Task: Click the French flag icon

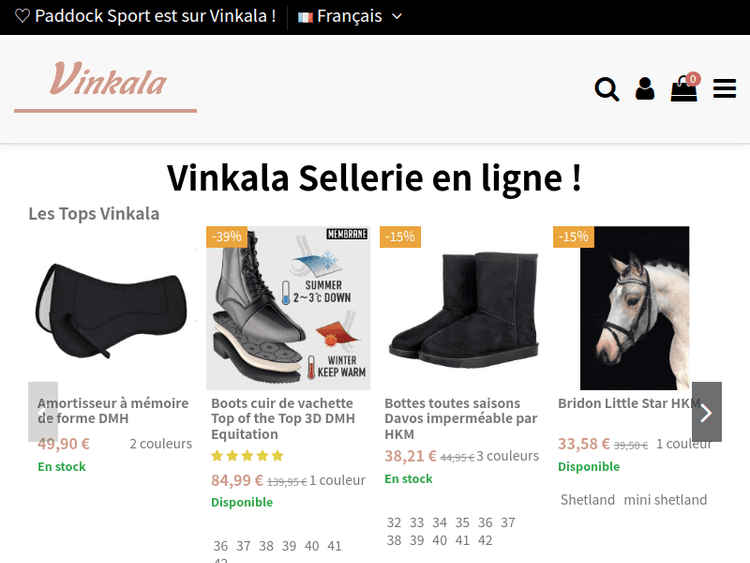Action: 305,17
